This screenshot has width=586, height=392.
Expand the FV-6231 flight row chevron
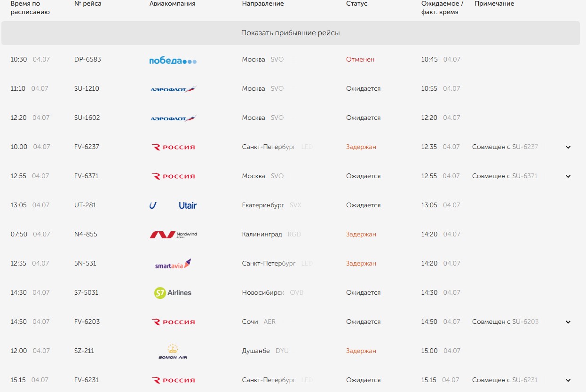(568, 380)
